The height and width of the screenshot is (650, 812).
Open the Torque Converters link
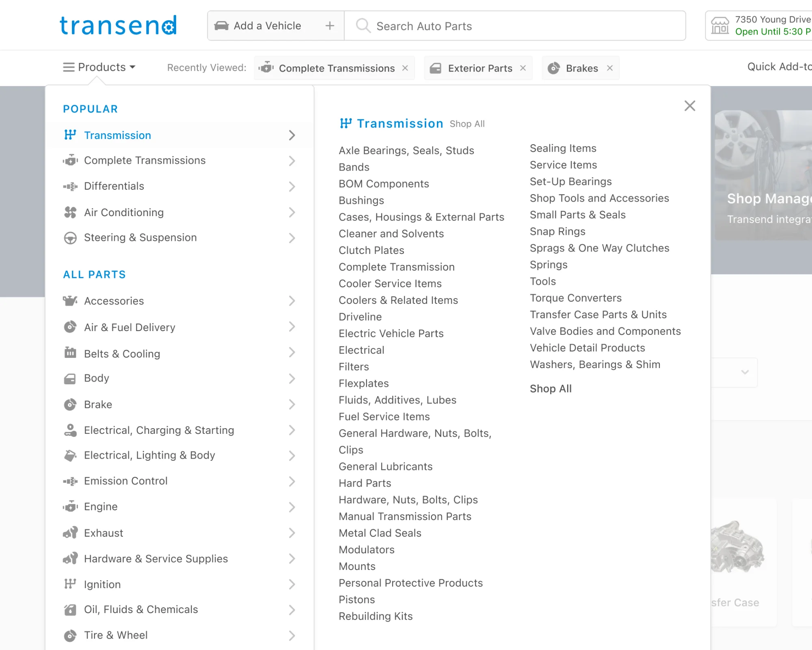[x=575, y=298]
